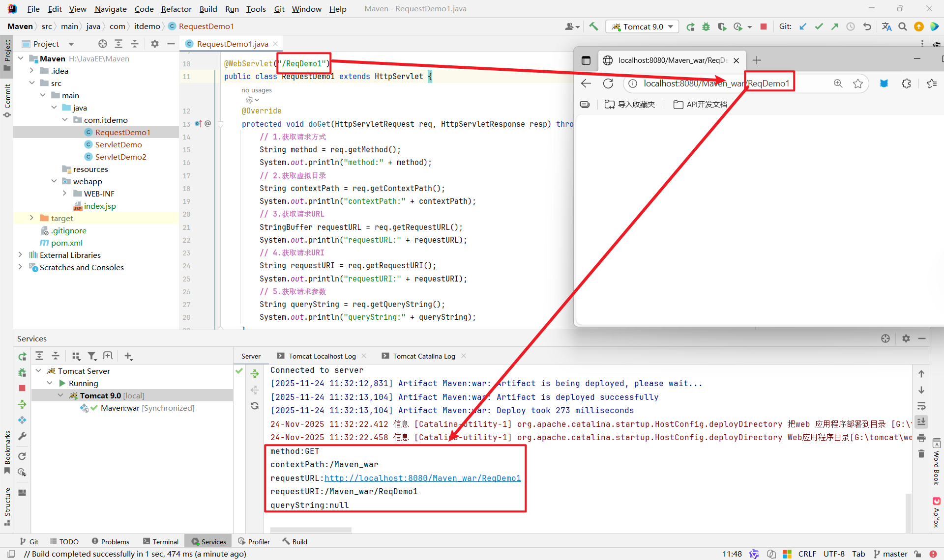944x560 pixels.
Task: Click the Services filter funnel icon
Action: (x=92, y=356)
